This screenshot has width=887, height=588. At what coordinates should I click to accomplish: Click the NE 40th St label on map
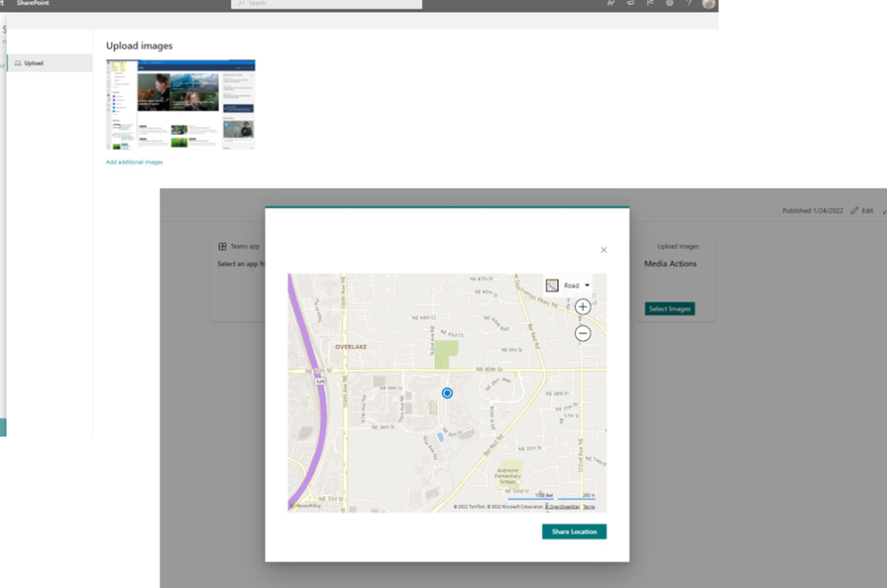click(489, 369)
